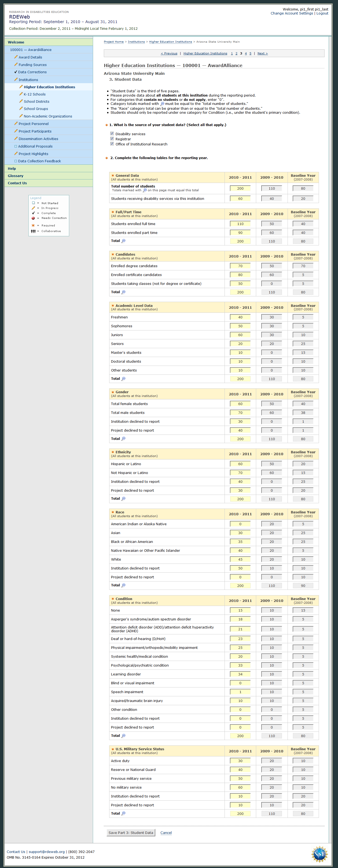Click pencil icon next to School Groups
This screenshot has width=338, height=868.
[21, 108]
